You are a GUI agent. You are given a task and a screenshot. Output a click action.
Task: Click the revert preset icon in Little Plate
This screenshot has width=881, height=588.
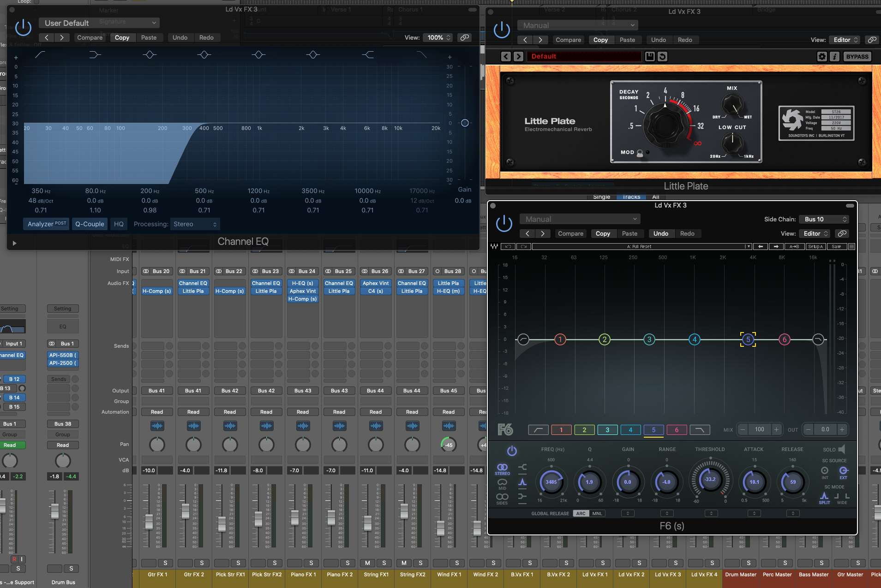[662, 56]
